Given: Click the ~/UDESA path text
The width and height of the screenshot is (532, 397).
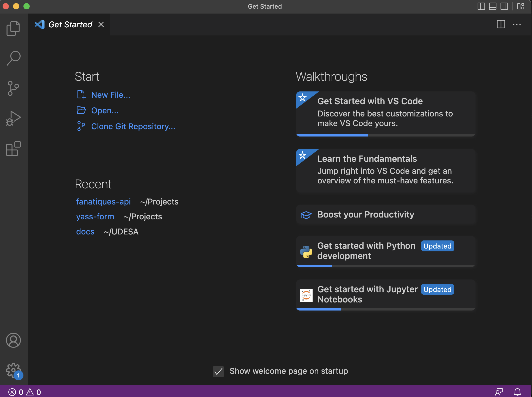Looking at the screenshot, I should pyautogui.click(x=121, y=232).
